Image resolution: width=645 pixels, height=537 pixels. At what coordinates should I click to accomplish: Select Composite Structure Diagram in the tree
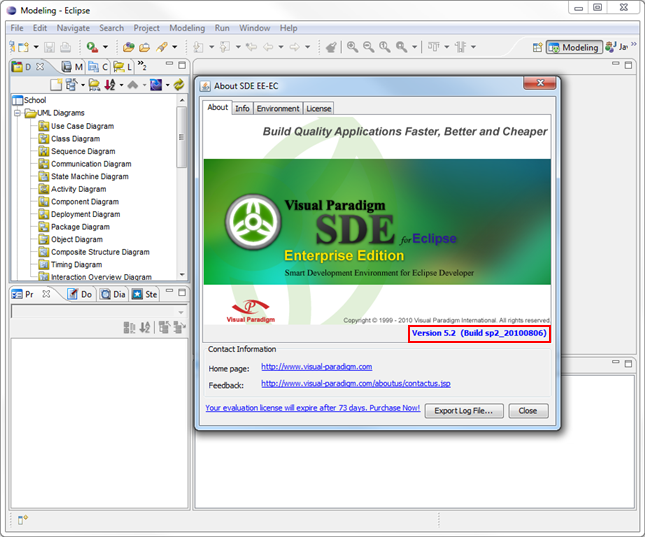point(100,252)
